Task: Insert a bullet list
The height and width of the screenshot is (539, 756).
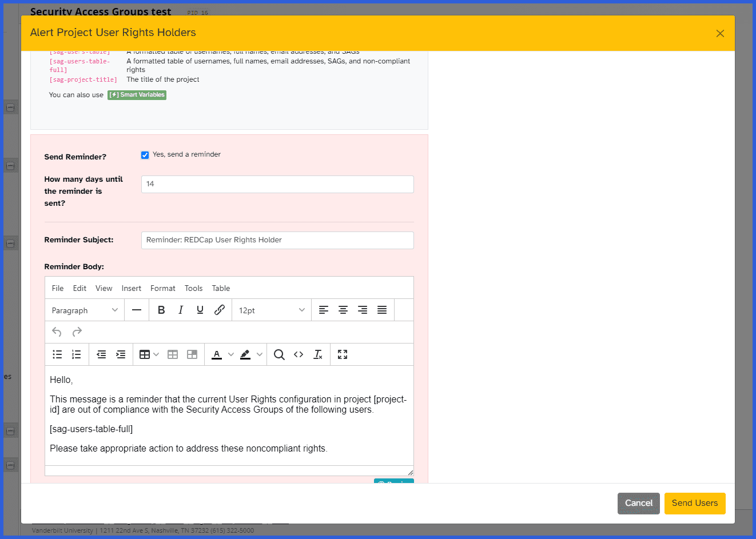Action: [x=57, y=354]
